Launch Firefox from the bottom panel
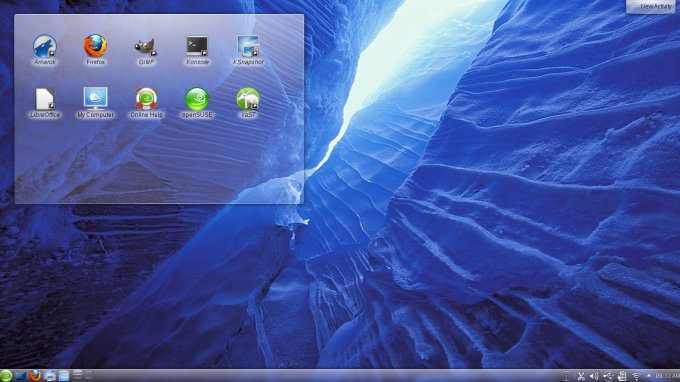This screenshot has width=680, height=382. pos(35,375)
